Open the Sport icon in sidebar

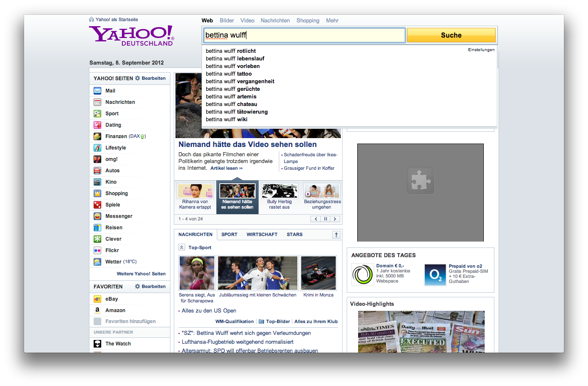97,114
